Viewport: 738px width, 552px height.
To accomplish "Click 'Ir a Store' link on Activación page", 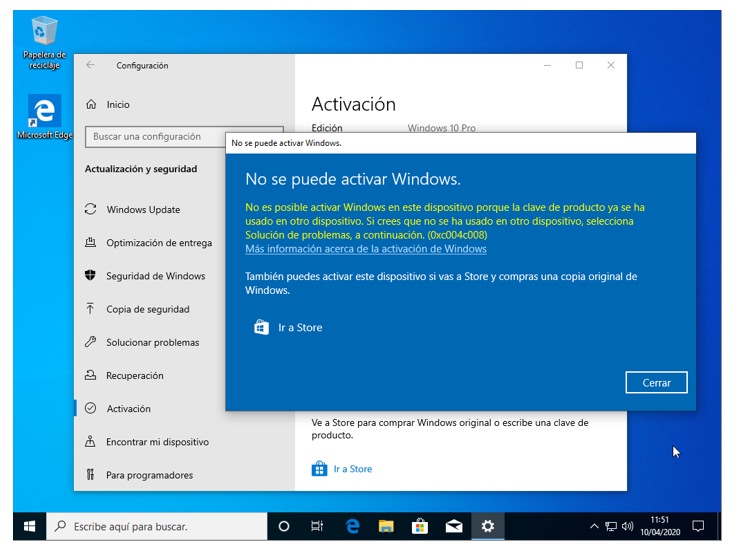I will click(x=353, y=469).
